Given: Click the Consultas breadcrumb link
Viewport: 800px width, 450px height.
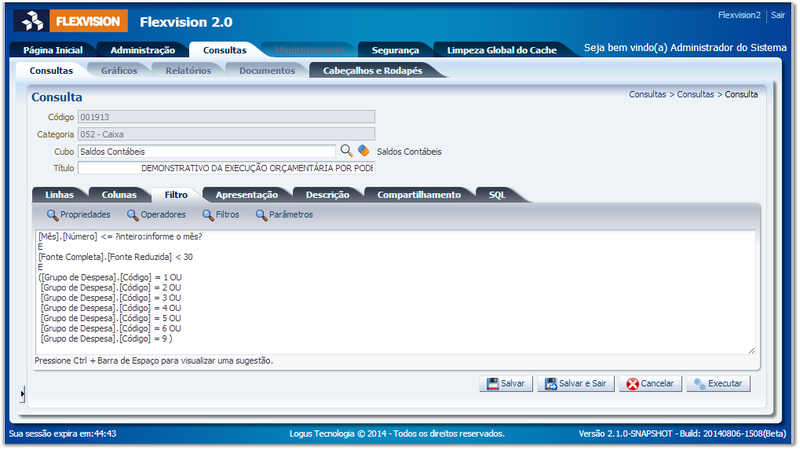Looking at the screenshot, I should tap(648, 94).
